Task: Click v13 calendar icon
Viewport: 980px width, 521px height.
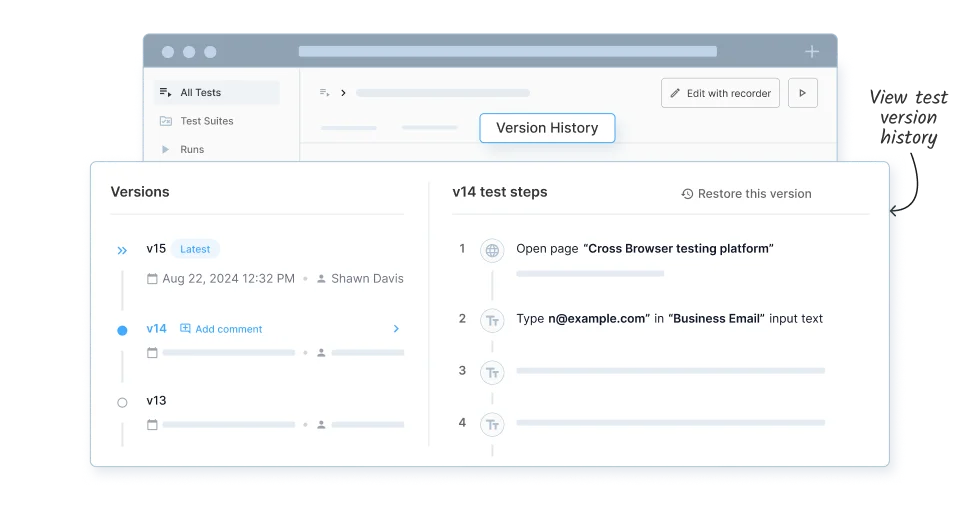Action: tap(152, 425)
